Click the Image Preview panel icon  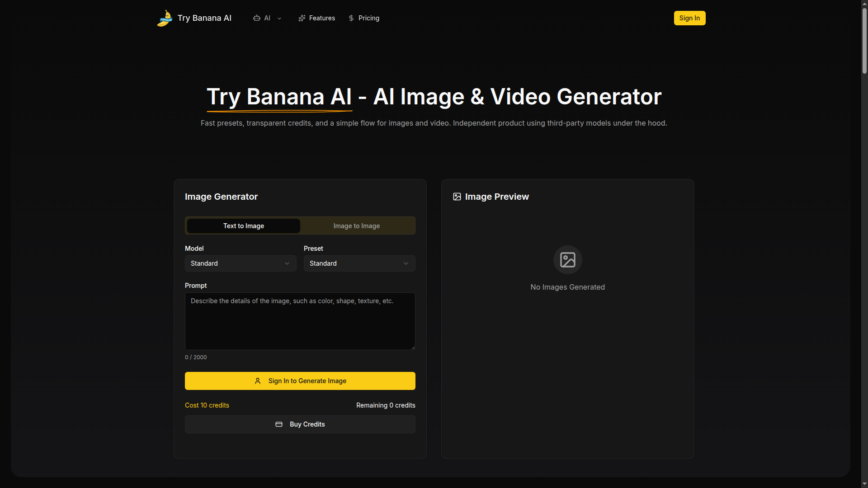[457, 197]
